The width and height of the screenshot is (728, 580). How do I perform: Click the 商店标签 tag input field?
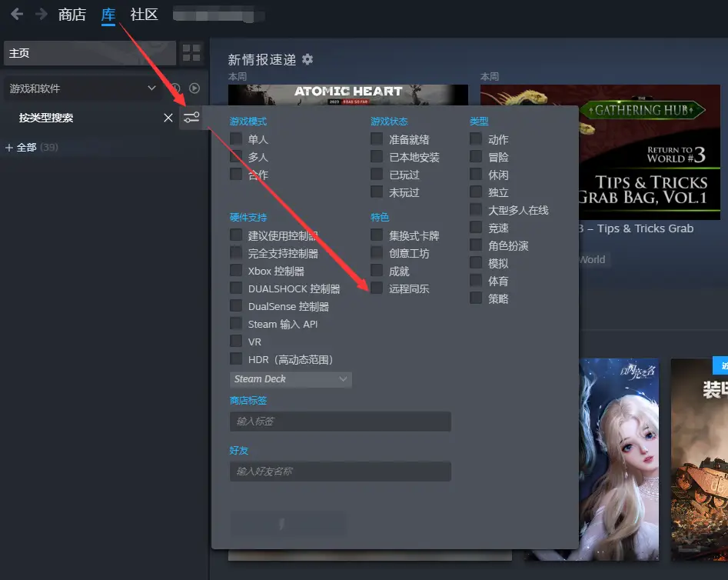(341, 421)
